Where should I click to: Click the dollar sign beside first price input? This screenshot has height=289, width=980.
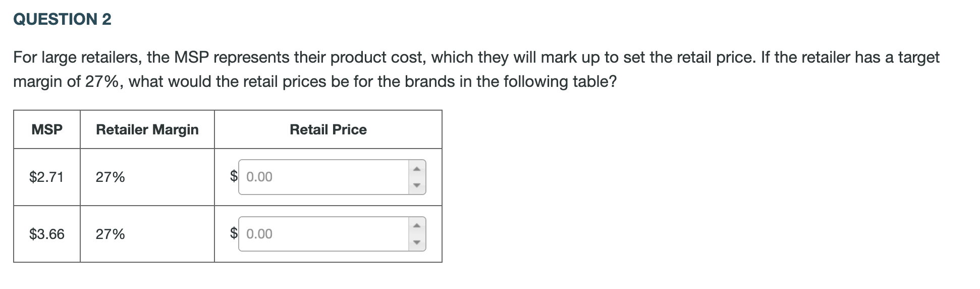(x=234, y=176)
